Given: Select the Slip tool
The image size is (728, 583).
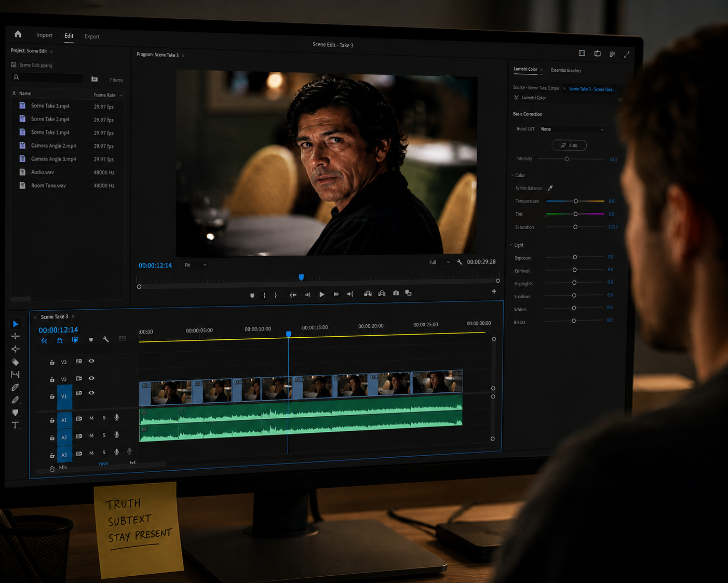Looking at the screenshot, I should 16,375.
